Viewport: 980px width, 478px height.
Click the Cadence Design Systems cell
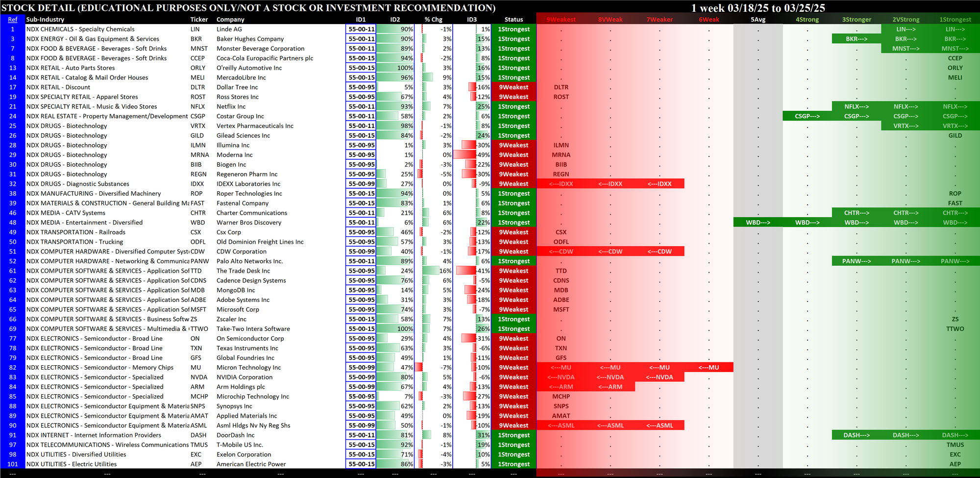pos(251,280)
